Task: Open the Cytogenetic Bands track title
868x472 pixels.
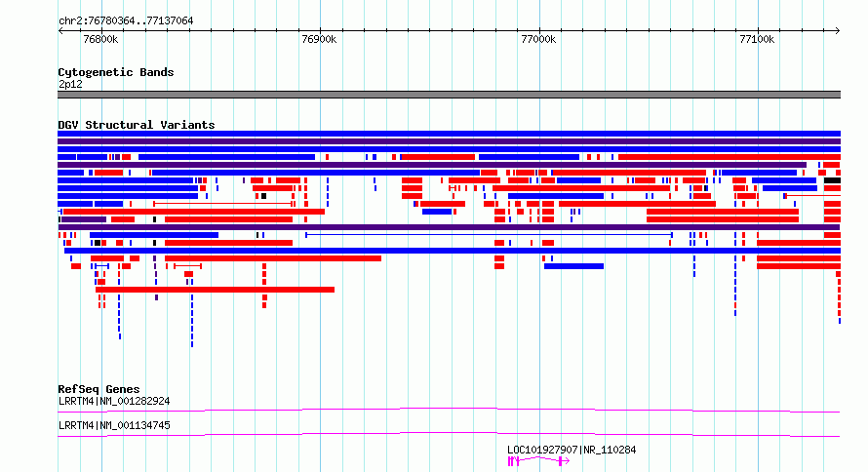Action: pyautogui.click(x=116, y=72)
